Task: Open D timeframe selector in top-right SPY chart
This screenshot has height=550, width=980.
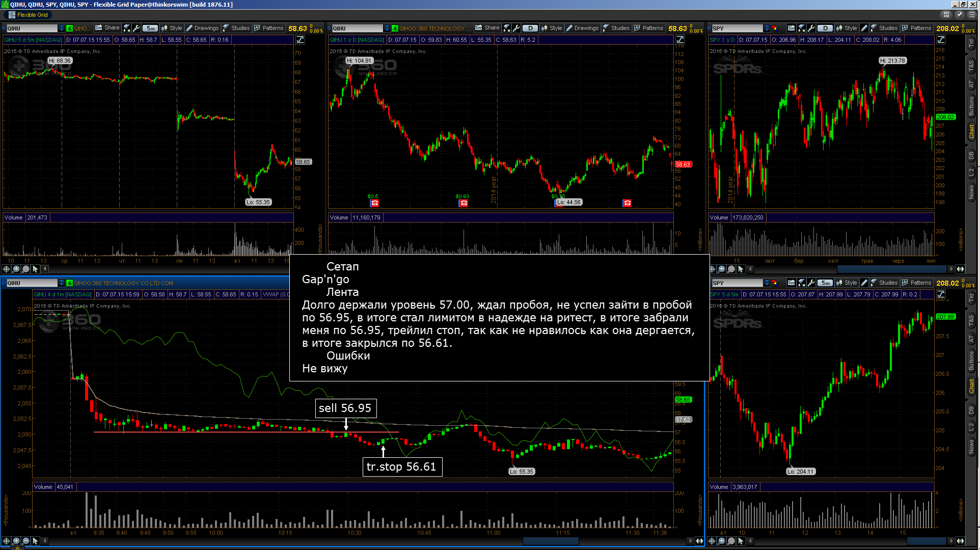Action: (x=825, y=29)
